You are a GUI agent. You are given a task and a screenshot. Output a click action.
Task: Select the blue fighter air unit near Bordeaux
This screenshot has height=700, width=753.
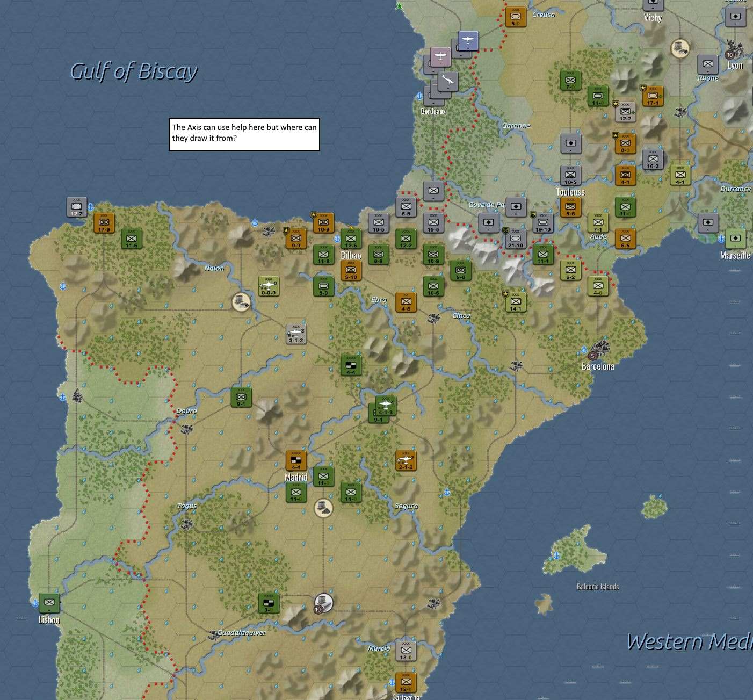click(x=468, y=41)
